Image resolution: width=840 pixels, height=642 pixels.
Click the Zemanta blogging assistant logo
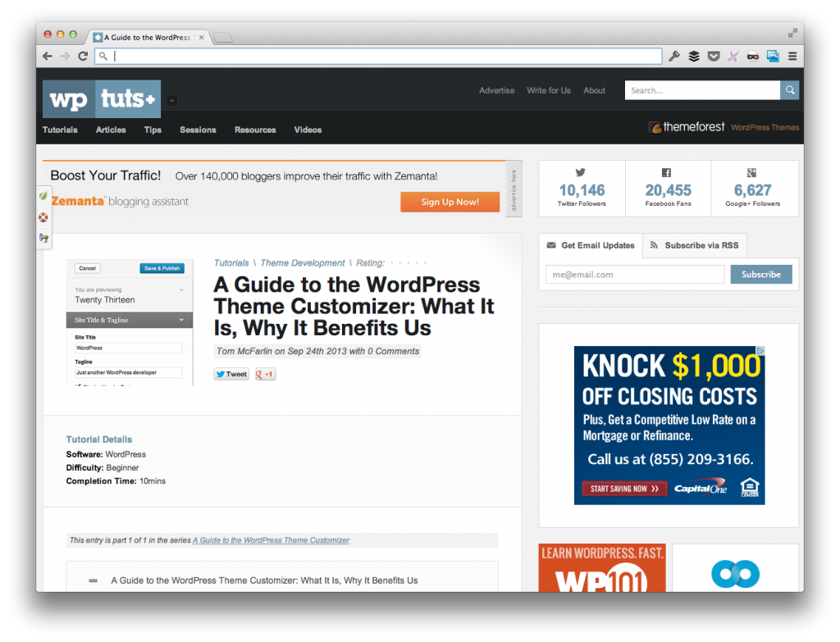click(x=120, y=202)
